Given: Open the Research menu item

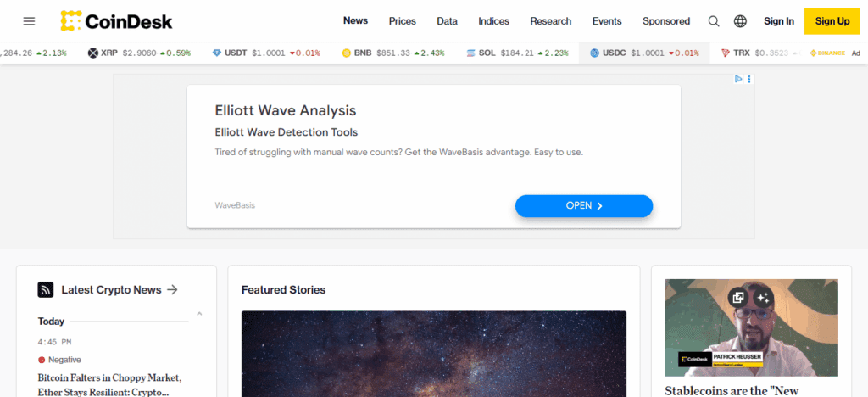Looking at the screenshot, I should (x=551, y=21).
